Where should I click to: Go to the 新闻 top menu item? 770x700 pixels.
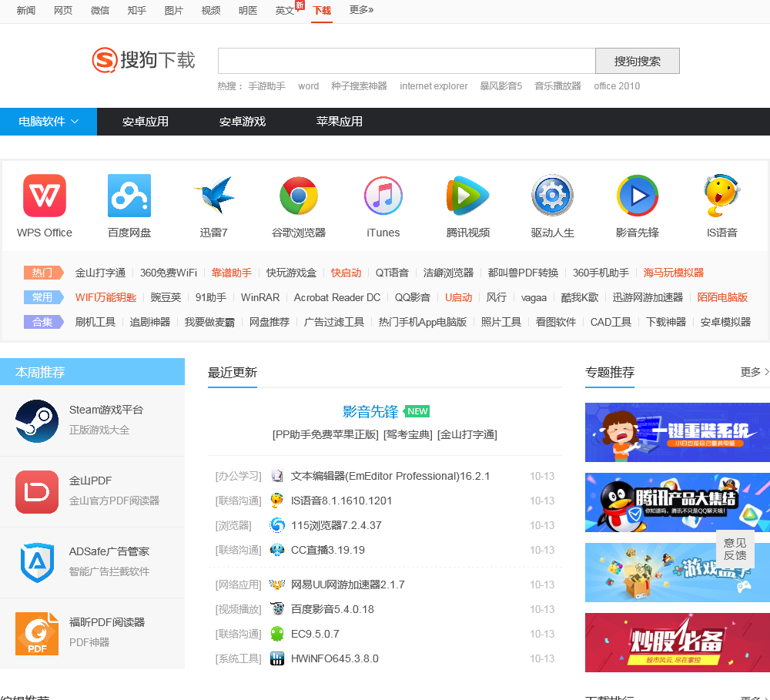[26, 10]
